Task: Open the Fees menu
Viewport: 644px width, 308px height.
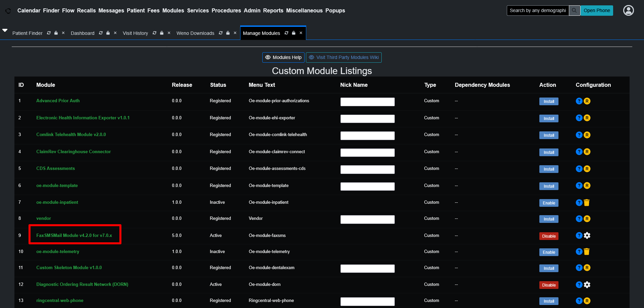Action: point(153,10)
